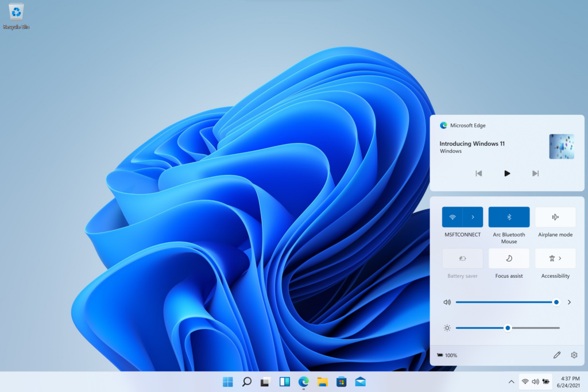588x392 pixels.
Task: Enable Focus assist
Action: (x=508, y=258)
